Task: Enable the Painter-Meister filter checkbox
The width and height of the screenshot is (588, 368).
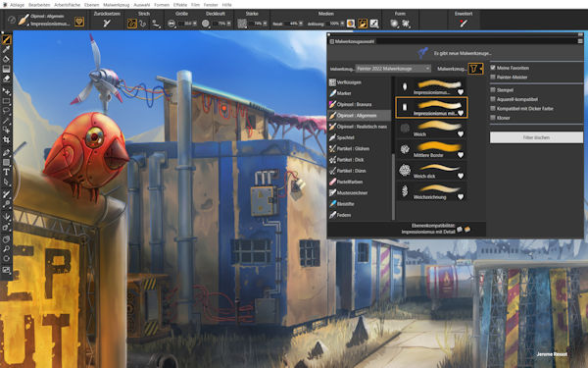Action: (493, 77)
